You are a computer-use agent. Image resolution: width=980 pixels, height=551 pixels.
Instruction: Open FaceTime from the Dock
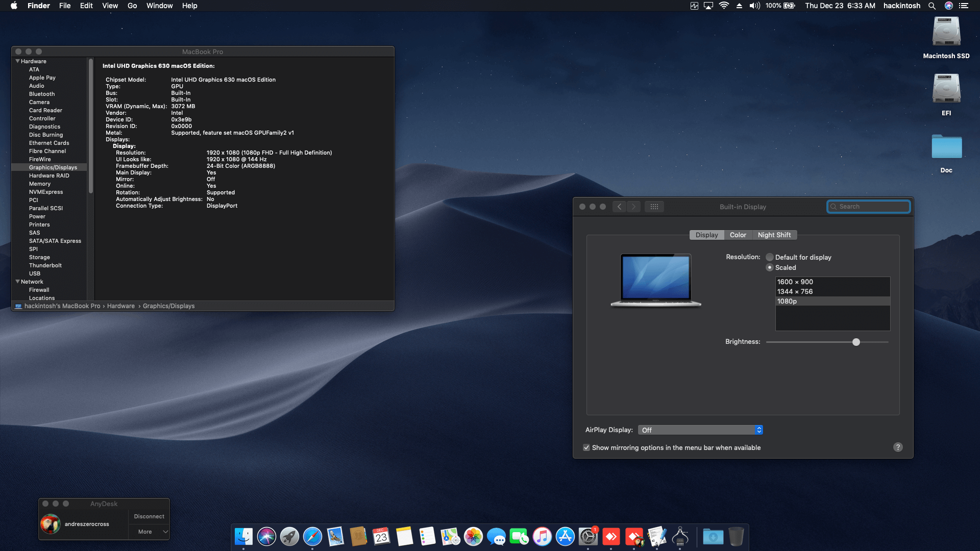point(519,537)
